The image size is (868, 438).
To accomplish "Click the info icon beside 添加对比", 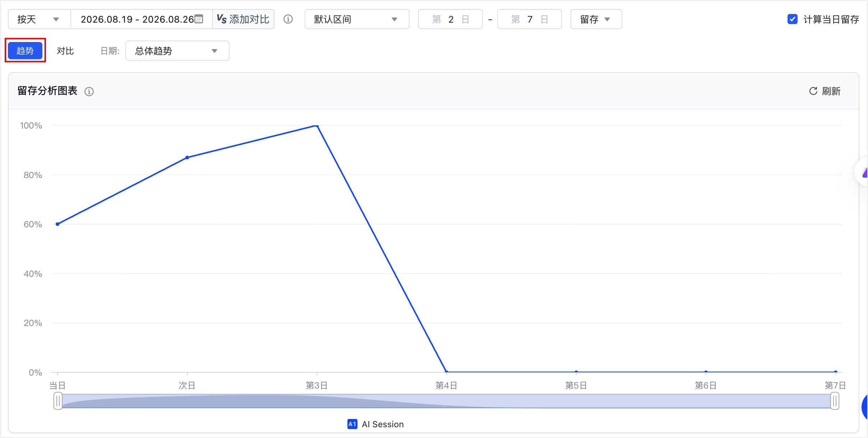I will (288, 19).
